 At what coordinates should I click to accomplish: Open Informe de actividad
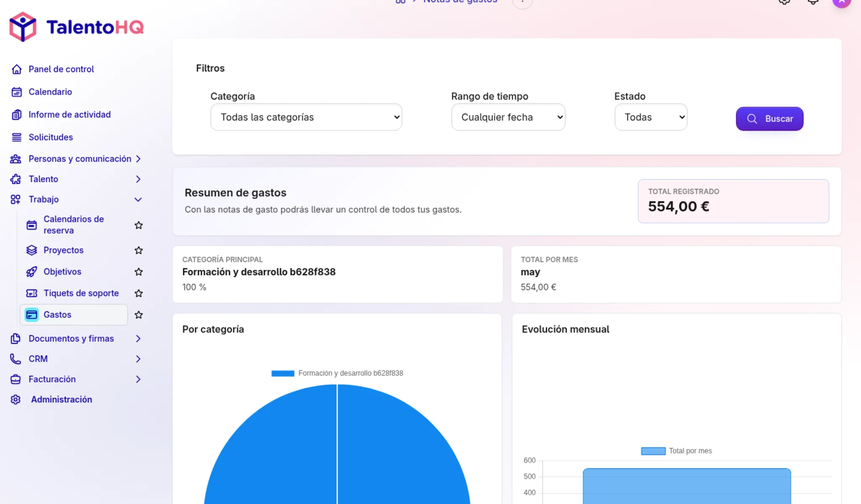[70, 115]
